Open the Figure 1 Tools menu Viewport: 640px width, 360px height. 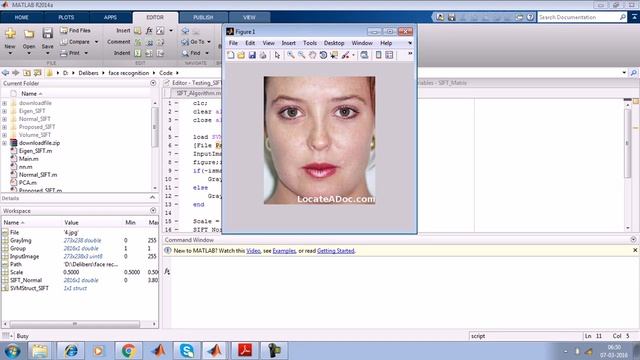pos(310,43)
